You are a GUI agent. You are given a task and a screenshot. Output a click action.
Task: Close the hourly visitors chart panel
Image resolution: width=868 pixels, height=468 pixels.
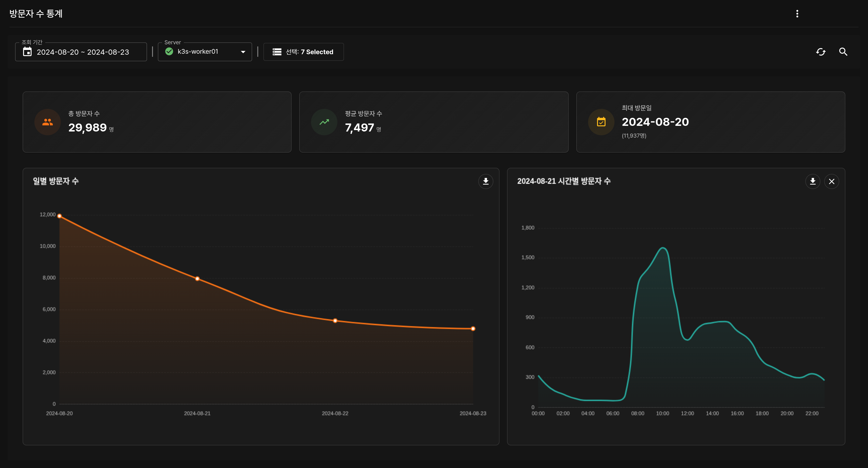831,182
